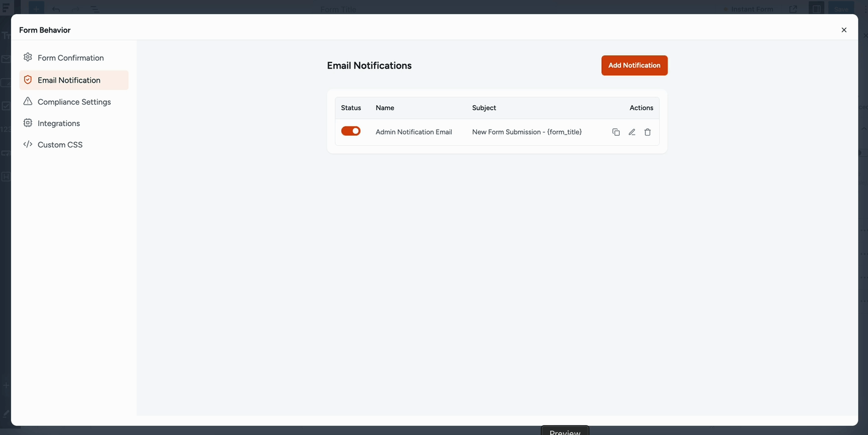This screenshot has height=435, width=868.
Task: Click the undo arrow in the top toolbar
Action: (x=55, y=9)
